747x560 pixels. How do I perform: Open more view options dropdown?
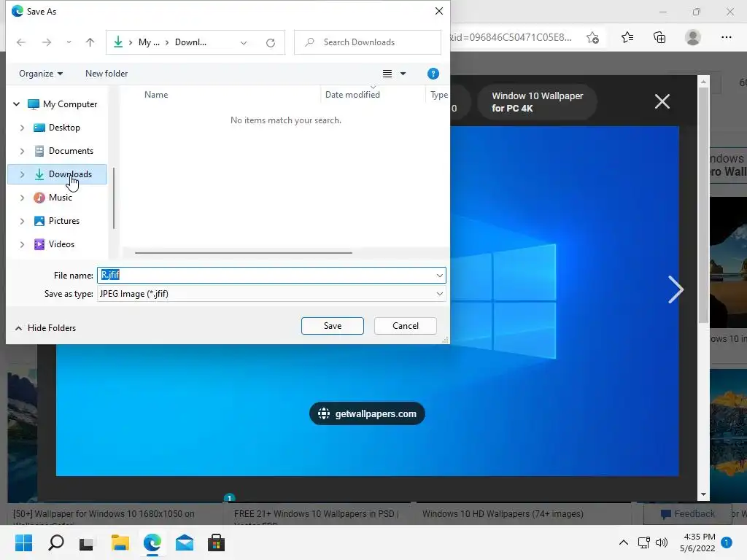tap(403, 74)
